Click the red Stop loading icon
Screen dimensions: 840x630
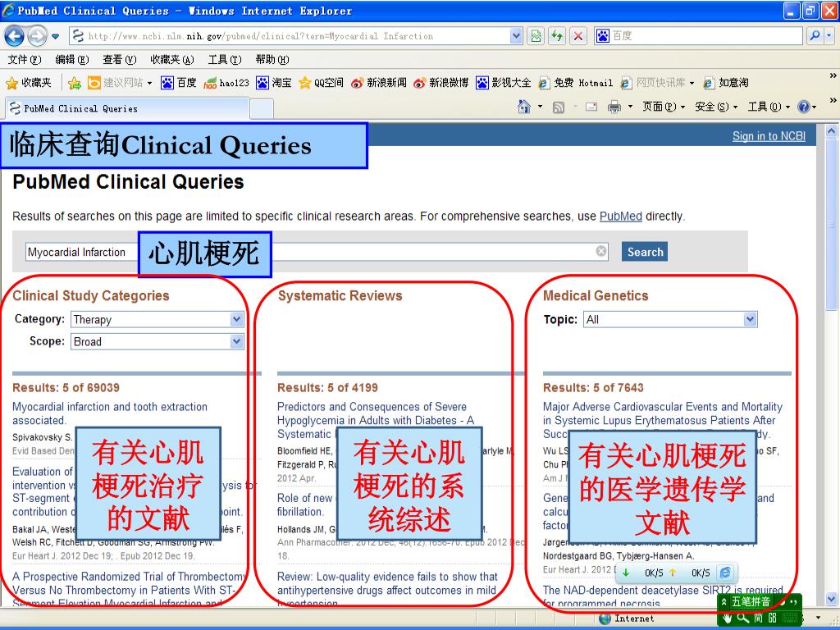pyautogui.click(x=578, y=36)
